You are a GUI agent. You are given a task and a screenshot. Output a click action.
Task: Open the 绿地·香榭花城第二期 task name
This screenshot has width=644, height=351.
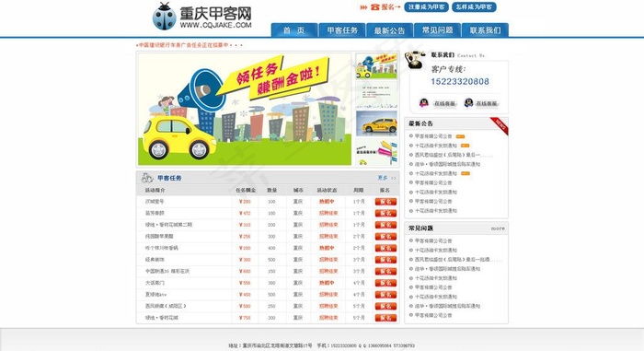tap(168, 225)
